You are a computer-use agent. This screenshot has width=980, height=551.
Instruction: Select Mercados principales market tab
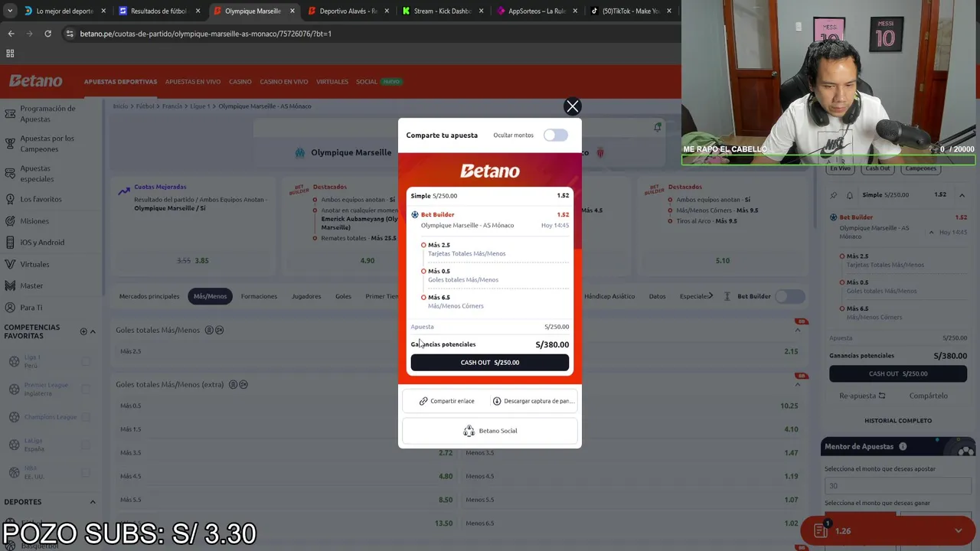click(x=149, y=296)
